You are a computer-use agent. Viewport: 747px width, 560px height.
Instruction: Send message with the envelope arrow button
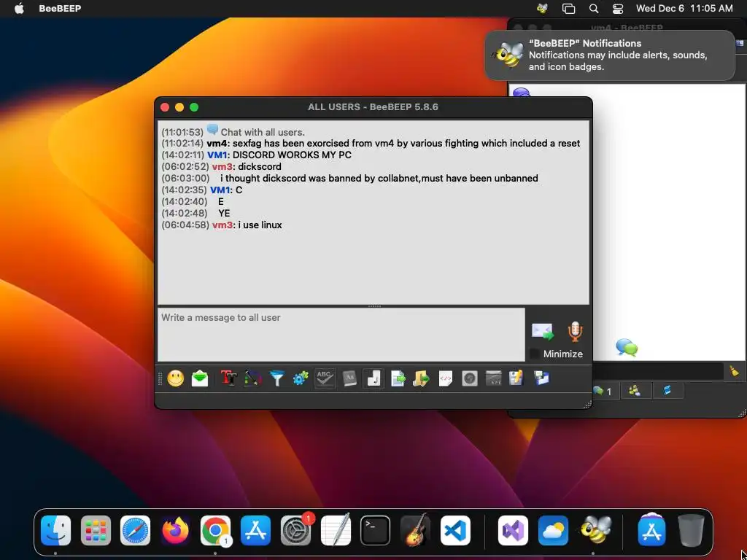tap(543, 332)
